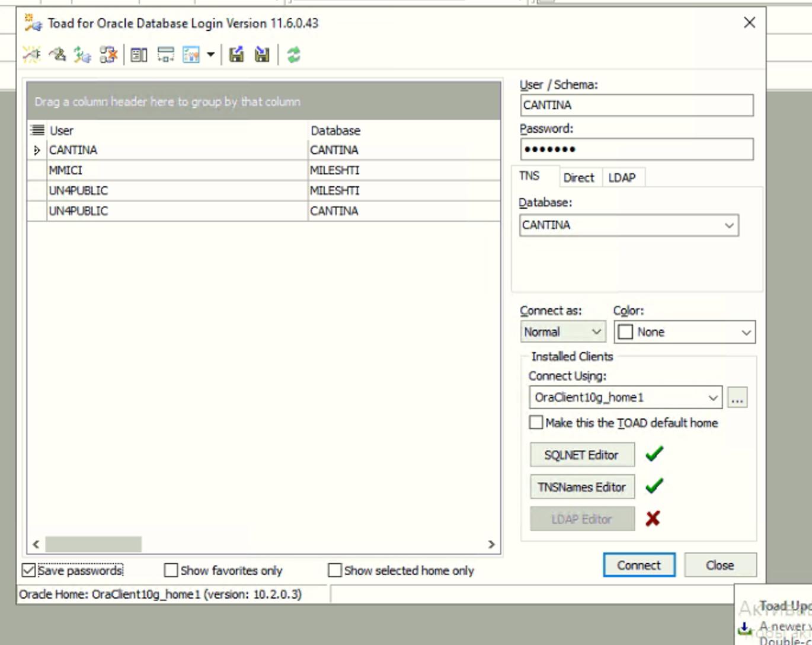Click the show/hide columns panel icon

(x=139, y=55)
